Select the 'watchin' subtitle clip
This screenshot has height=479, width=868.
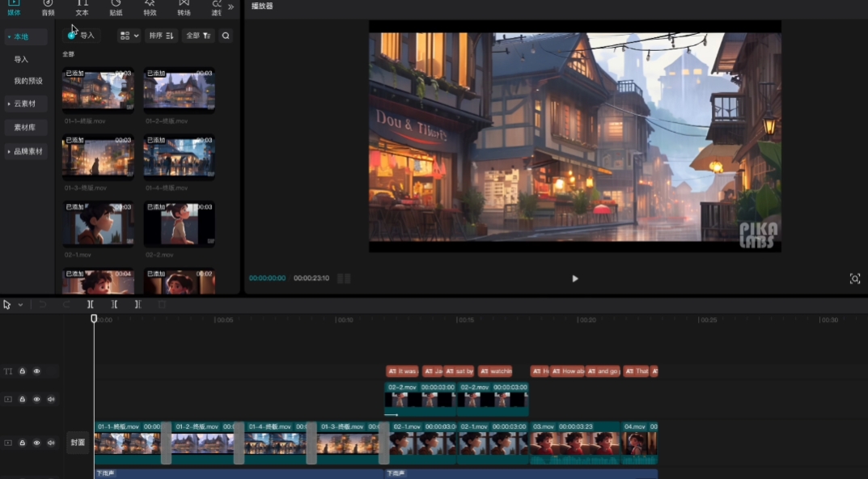495,371
